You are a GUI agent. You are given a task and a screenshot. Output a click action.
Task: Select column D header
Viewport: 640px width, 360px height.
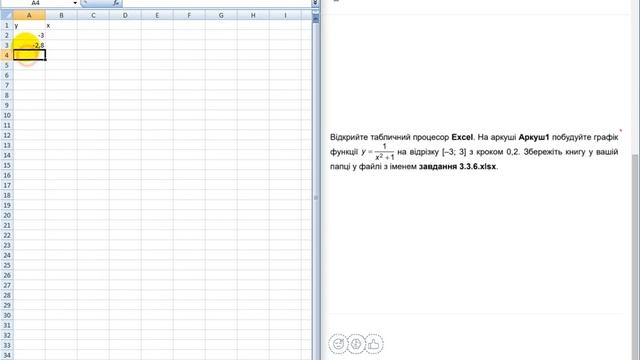[125, 16]
